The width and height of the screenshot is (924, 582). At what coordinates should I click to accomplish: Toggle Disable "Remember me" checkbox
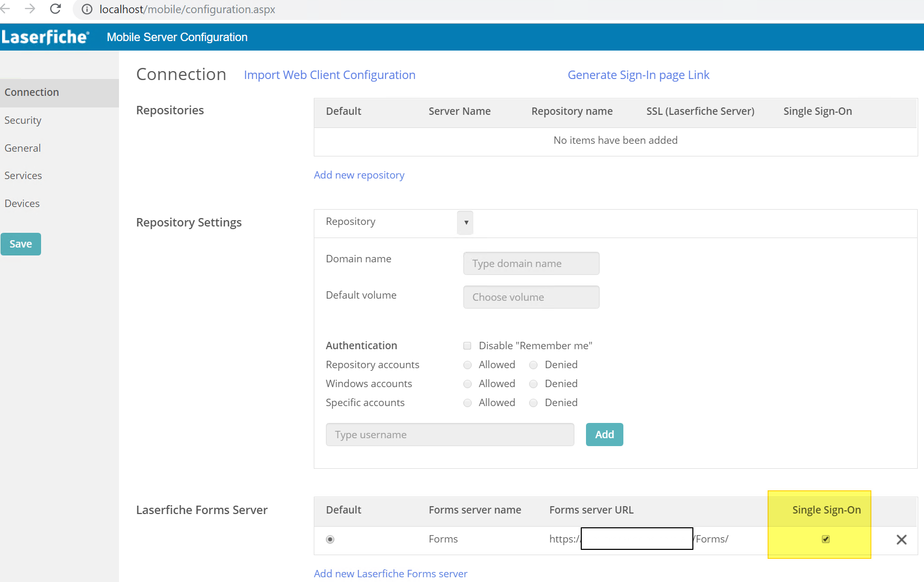467,346
